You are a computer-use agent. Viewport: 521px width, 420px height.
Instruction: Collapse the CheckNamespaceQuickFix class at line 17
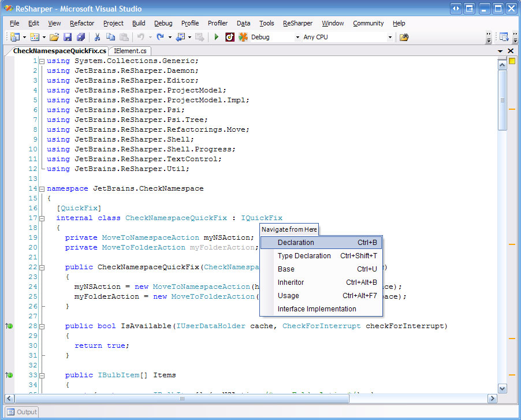(42, 218)
